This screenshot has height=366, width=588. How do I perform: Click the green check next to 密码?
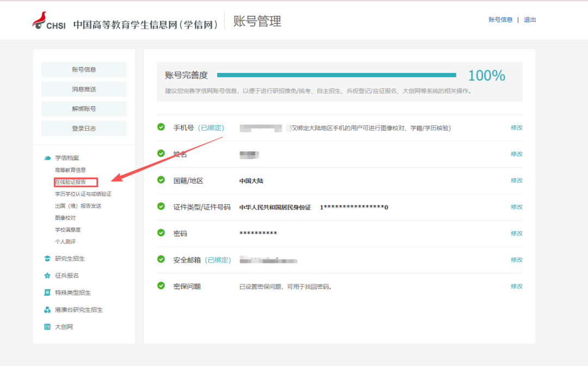tap(161, 233)
